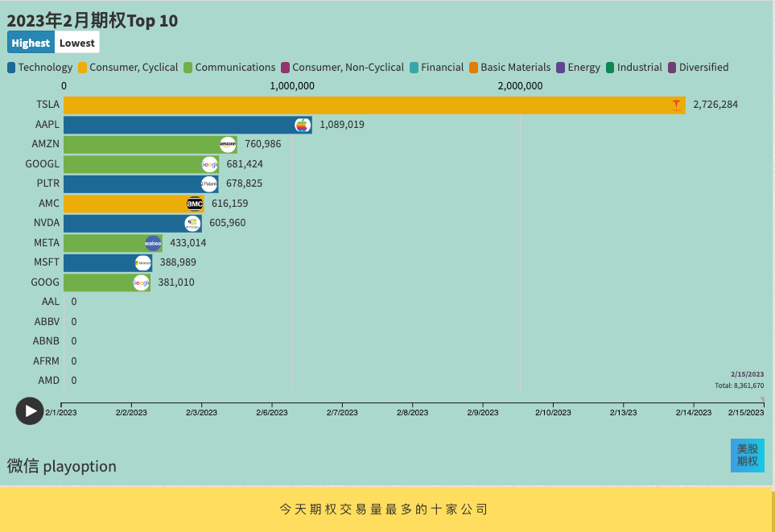Screen dimensions: 775x532
Task: Click the Apple logo on AAPL bar
Action: coord(303,125)
